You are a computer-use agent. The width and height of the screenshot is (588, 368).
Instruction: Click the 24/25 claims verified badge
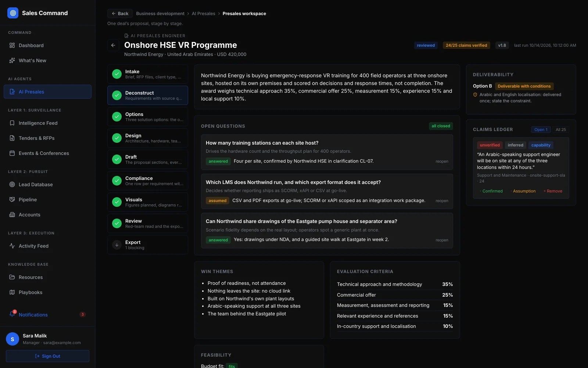point(466,45)
